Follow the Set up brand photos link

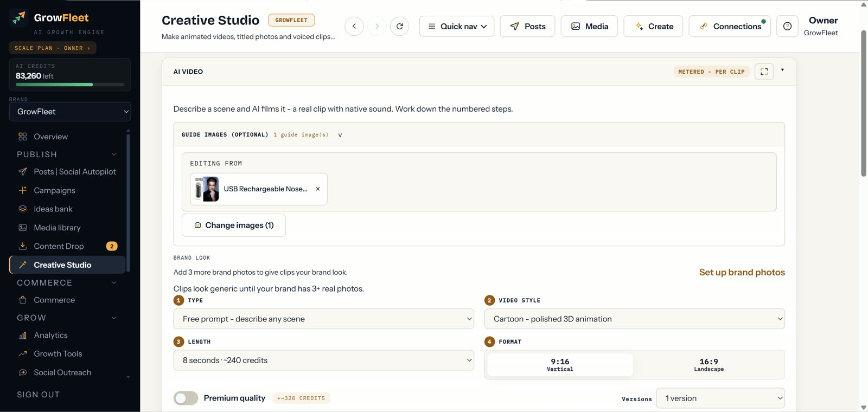pos(742,272)
